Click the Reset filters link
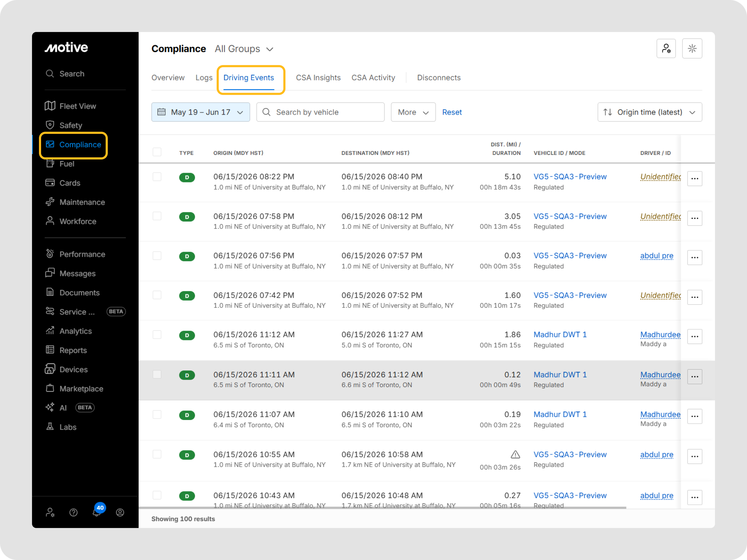Image resolution: width=747 pixels, height=560 pixels. click(x=452, y=112)
